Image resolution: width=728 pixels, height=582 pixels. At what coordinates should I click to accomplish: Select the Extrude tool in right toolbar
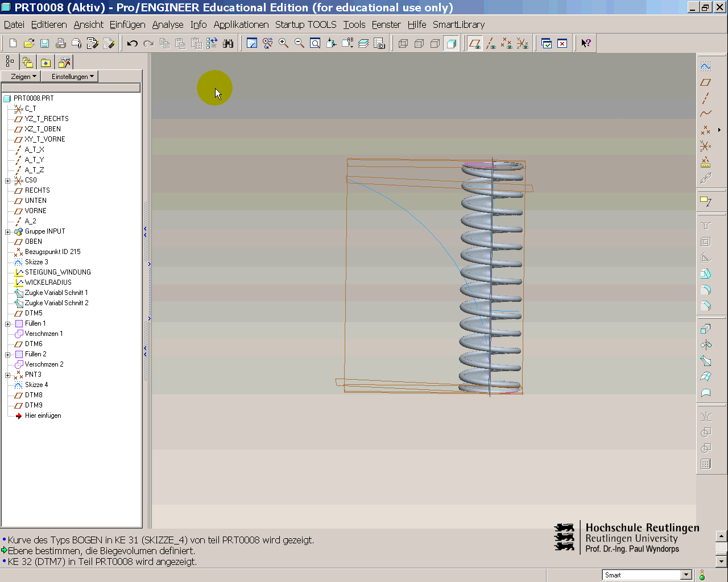[706, 329]
